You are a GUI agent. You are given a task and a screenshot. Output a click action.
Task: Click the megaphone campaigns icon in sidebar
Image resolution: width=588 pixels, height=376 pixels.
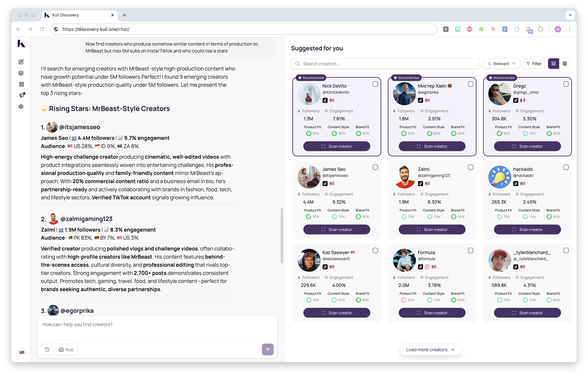(22, 95)
